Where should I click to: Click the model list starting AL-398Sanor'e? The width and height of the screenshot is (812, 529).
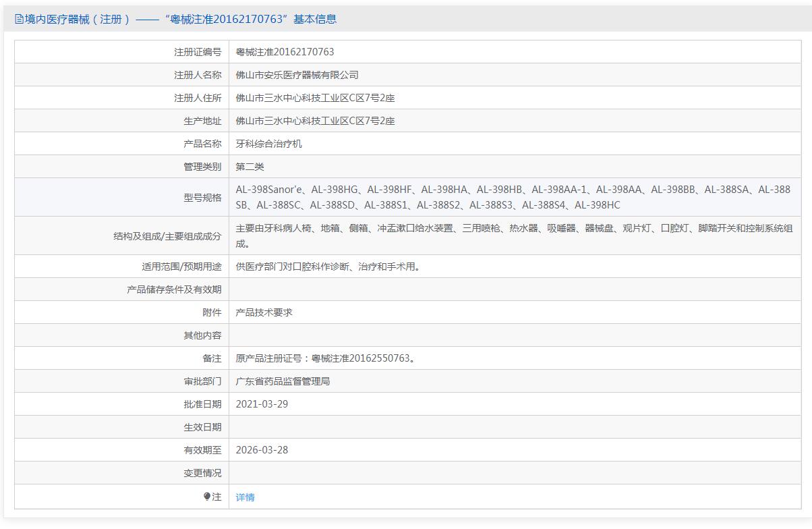point(513,197)
